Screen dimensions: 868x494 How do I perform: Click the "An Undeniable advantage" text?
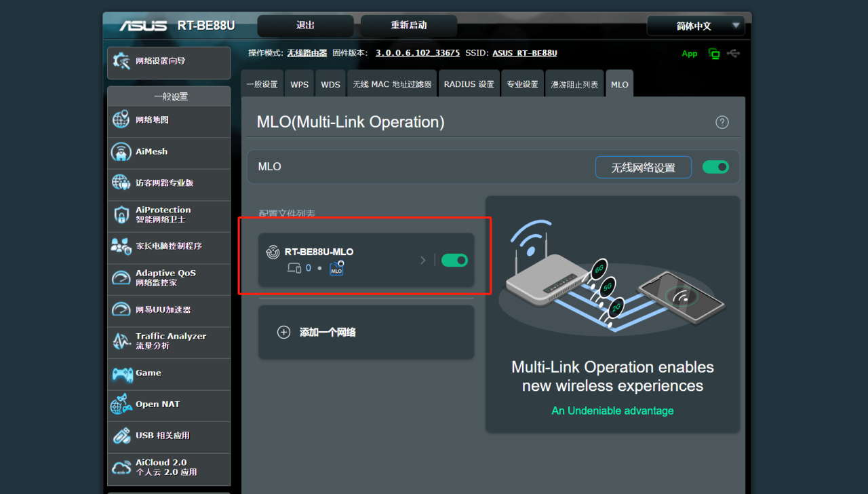(x=613, y=411)
